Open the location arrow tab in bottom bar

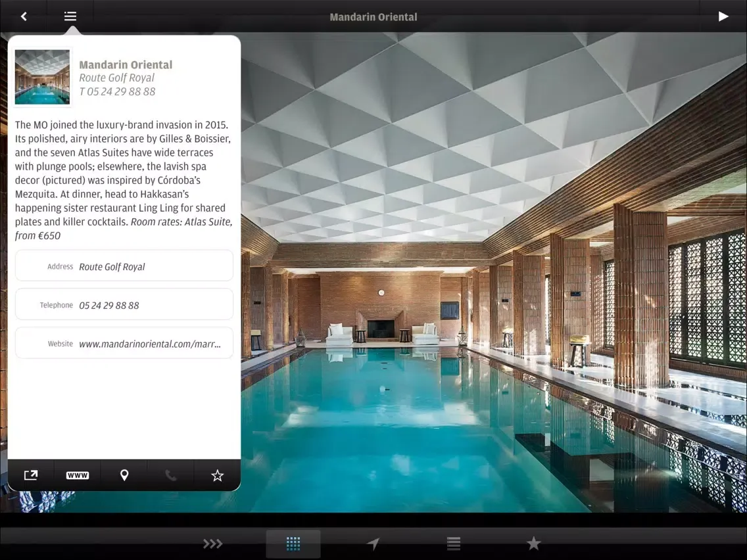(x=373, y=544)
